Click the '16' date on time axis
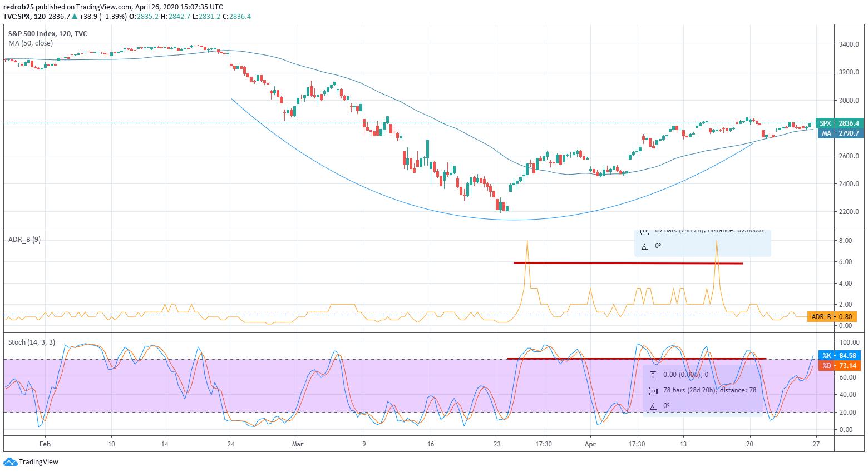 point(431,444)
